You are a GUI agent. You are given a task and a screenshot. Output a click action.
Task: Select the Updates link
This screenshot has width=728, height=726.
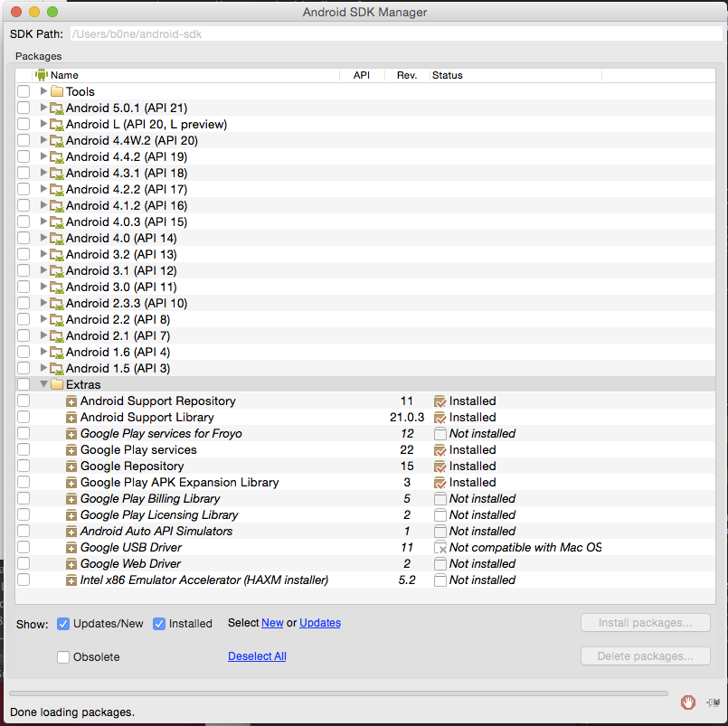[x=320, y=623]
